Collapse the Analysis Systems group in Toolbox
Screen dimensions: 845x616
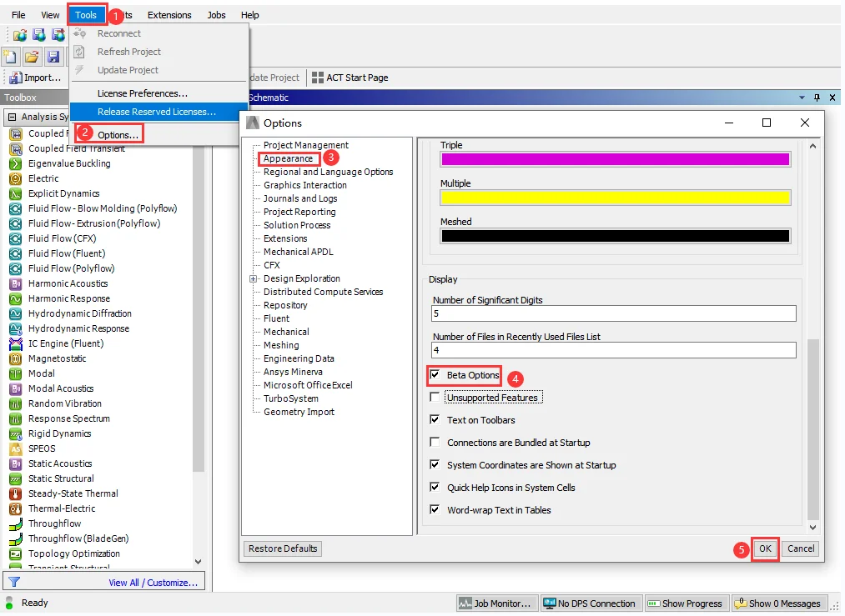click(12, 117)
